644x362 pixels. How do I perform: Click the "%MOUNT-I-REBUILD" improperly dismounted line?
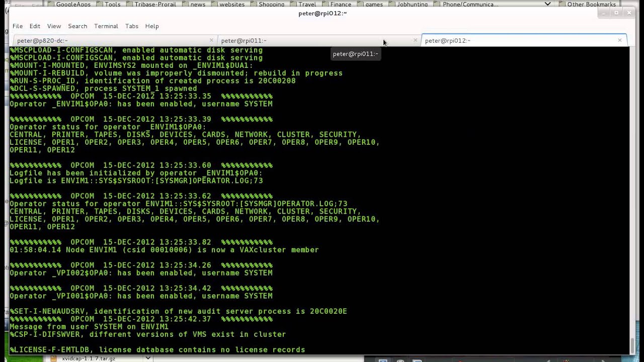point(176,73)
